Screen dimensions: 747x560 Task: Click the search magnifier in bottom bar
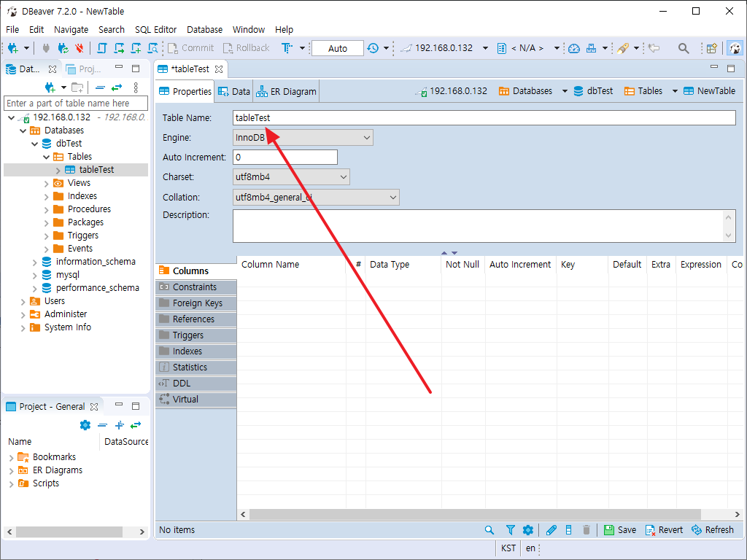point(489,529)
